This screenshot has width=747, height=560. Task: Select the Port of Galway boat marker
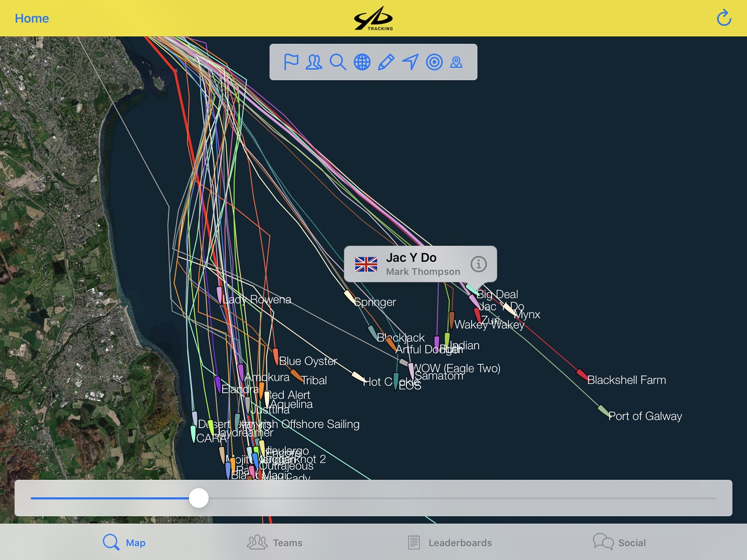[x=603, y=411]
